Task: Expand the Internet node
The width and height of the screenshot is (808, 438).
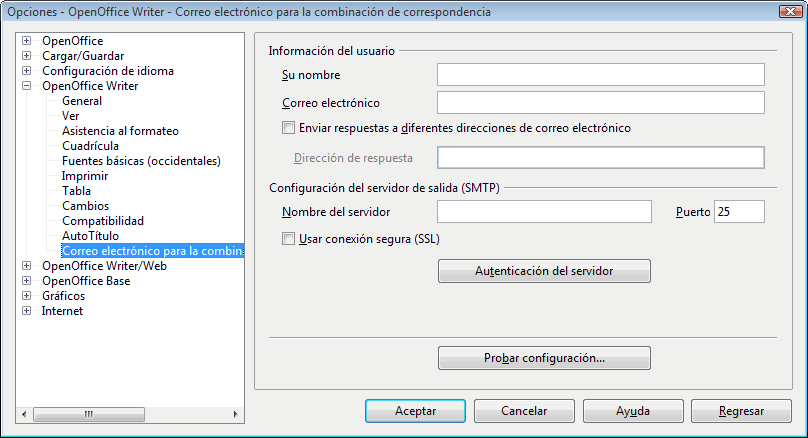Action: (x=27, y=311)
